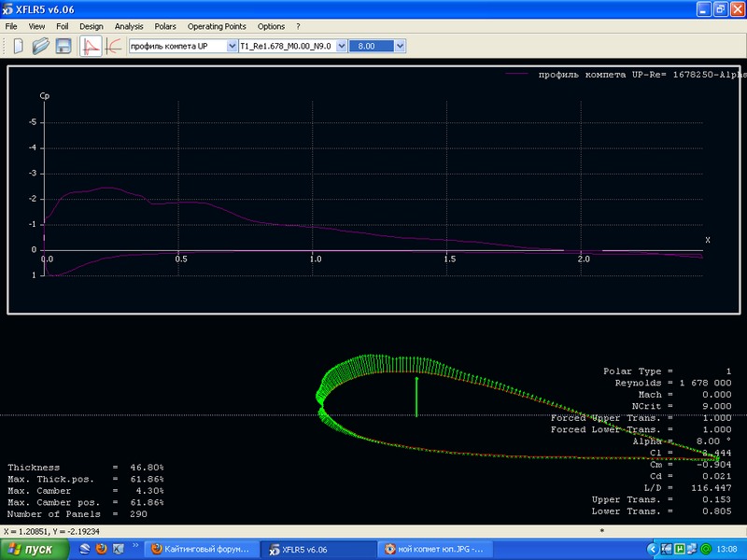Click the Windows Start button
Screen dimensions: 747x560
pos(34,550)
